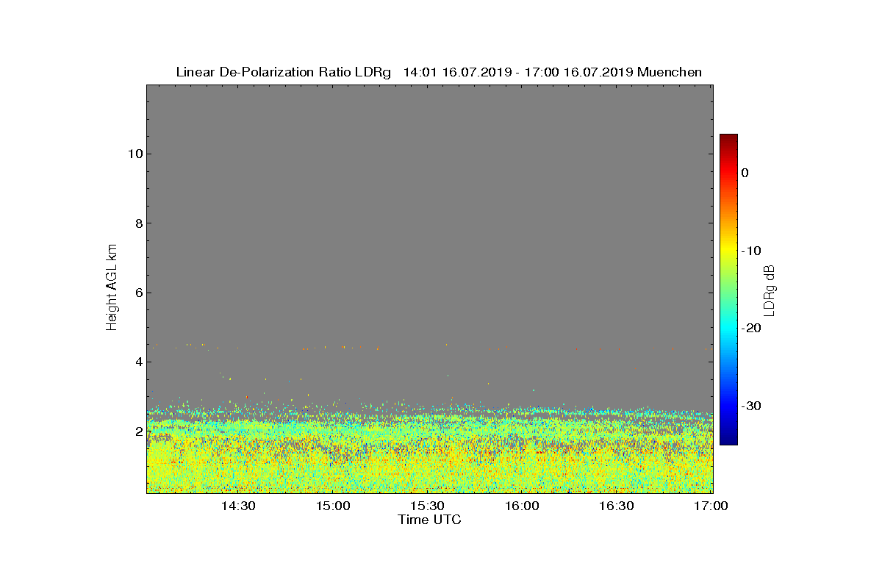Click the colorbar tick label -20
The height and width of the screenshot is (588, 882).
point(750,329)
